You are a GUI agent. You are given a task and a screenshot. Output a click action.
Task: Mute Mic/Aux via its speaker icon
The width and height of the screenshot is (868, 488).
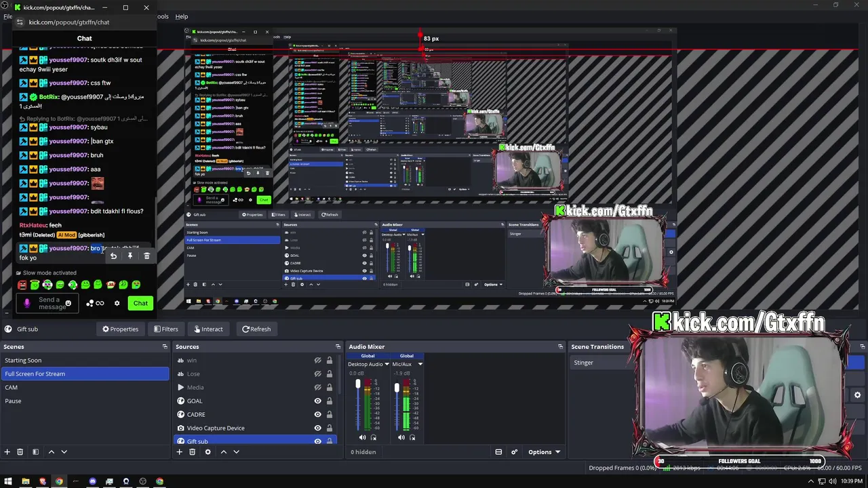[x=401, y=438]
